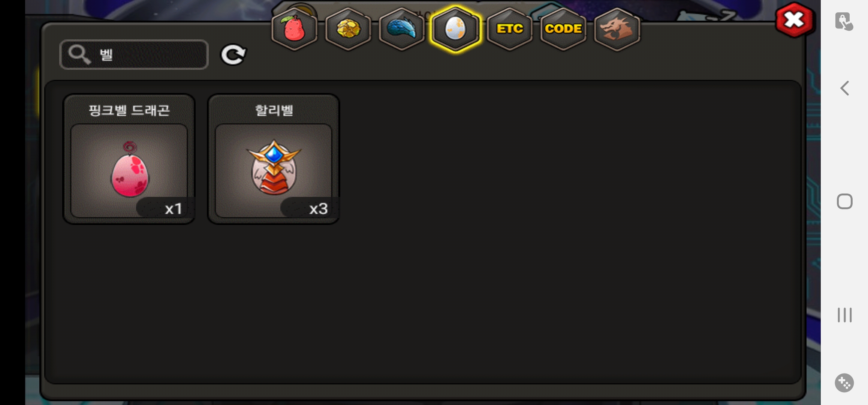
Task: Tap the Android home button
Action: [844, 202]
